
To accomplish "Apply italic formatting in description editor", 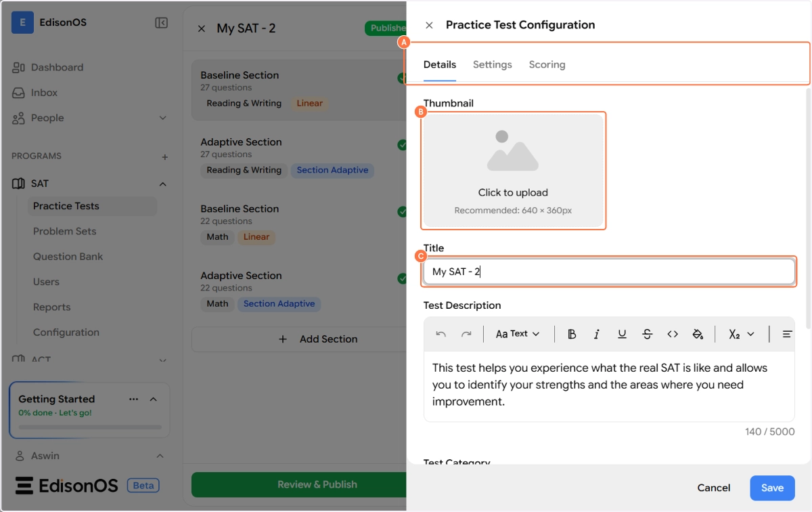I will [x=597, y=334].
